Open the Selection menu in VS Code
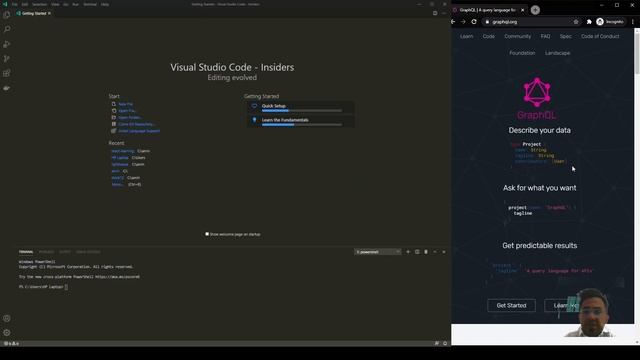The height and width of the screenshot is (360, 640). 40,4
